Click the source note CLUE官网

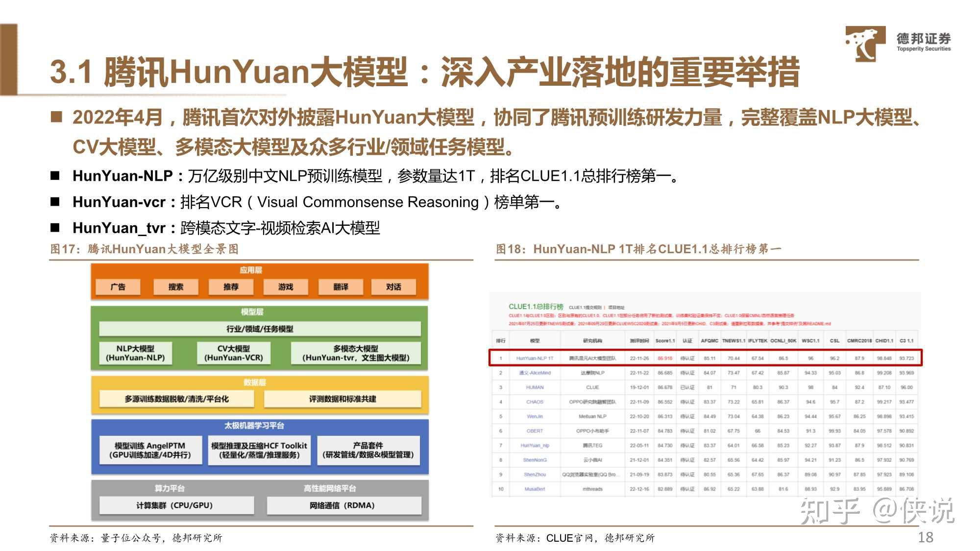575,538
